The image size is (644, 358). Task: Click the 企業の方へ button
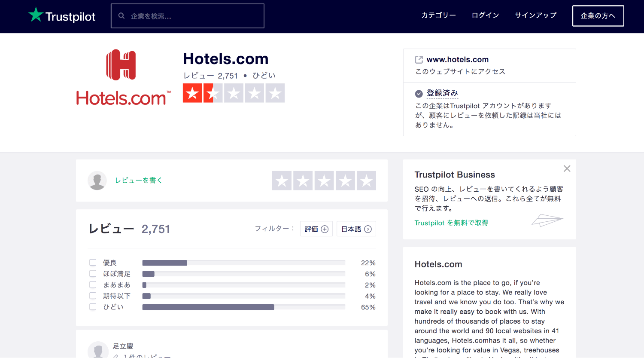(x=598, y=16)
